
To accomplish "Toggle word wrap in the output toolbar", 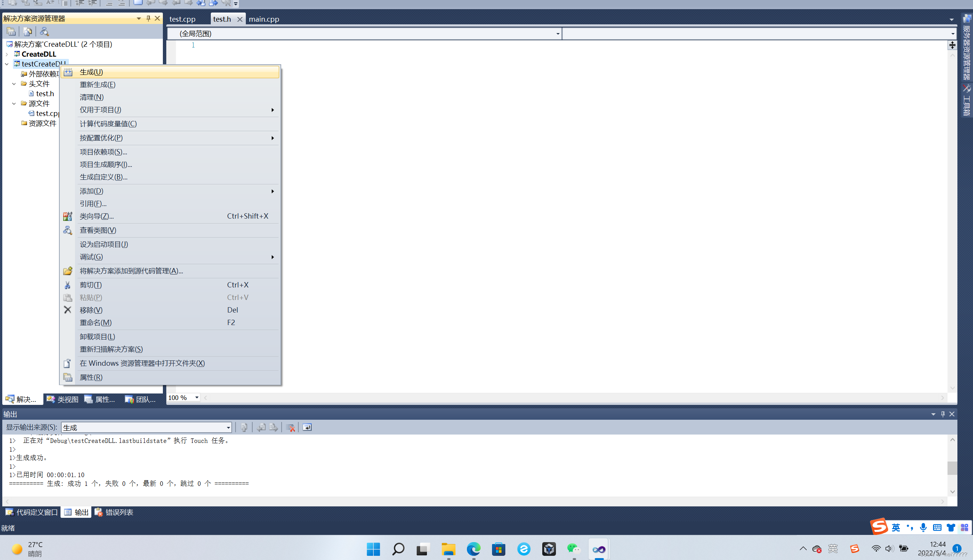I will point(307,427).
